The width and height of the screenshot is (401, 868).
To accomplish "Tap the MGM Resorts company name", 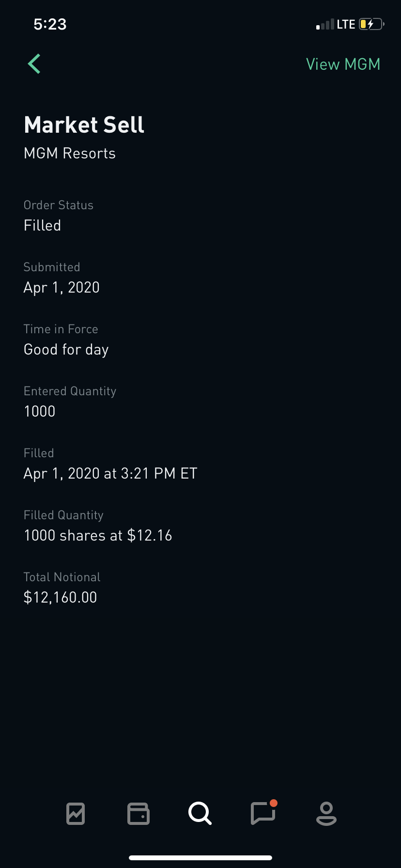I will click(70, 154).
